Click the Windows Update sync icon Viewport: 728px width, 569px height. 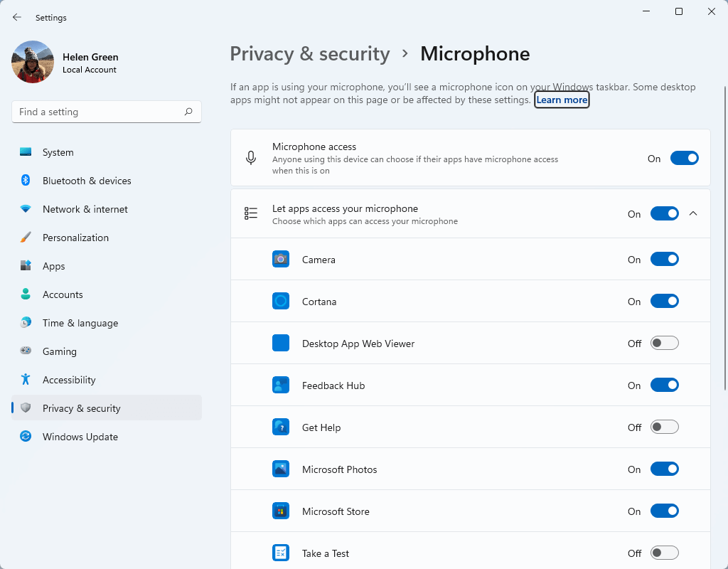pyautogui.click(x=26, y=436)
